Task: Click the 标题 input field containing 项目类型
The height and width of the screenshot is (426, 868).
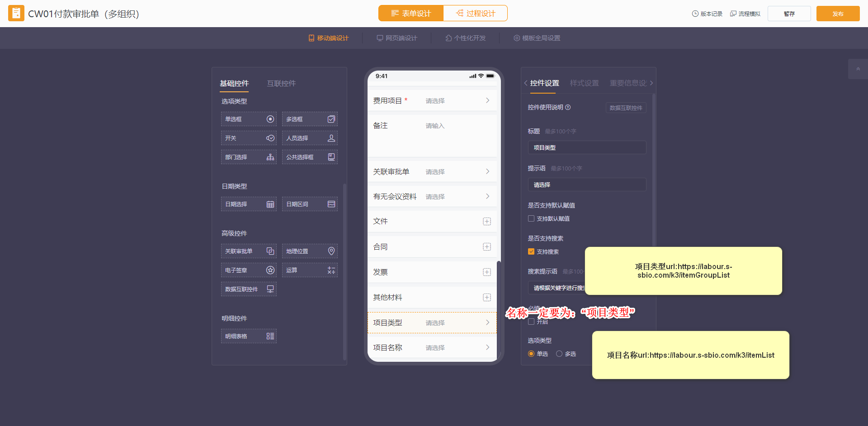Action: pyautogui.click(x=587, y=147)
